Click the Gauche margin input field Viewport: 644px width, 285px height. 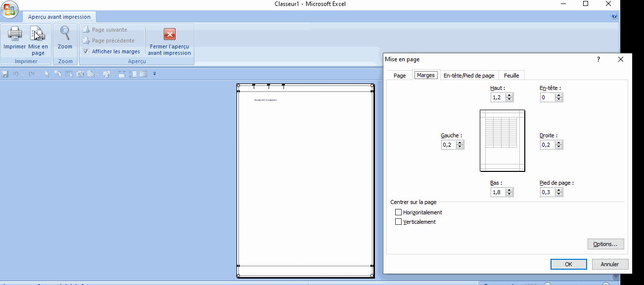[449, 145]
